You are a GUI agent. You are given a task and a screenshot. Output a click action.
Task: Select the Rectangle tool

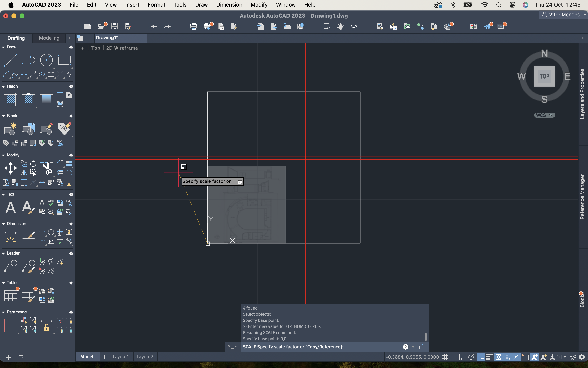click(64, 60)
